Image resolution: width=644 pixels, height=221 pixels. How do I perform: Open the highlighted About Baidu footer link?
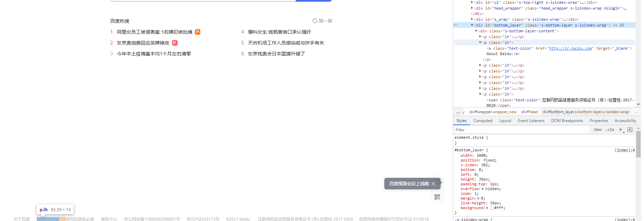pos(48,219)
